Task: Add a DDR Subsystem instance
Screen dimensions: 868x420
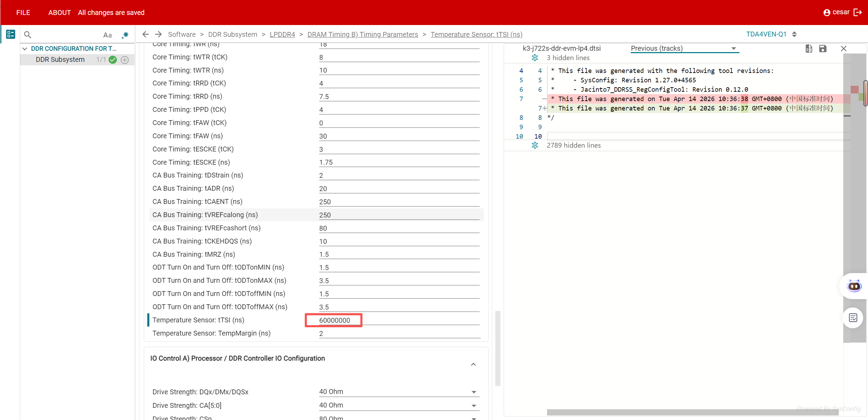Action: point(125,60)
